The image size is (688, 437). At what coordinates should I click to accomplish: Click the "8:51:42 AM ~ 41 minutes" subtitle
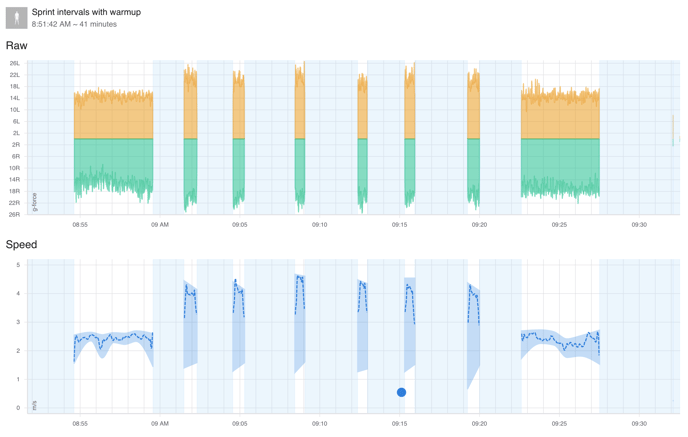[74, 24]
